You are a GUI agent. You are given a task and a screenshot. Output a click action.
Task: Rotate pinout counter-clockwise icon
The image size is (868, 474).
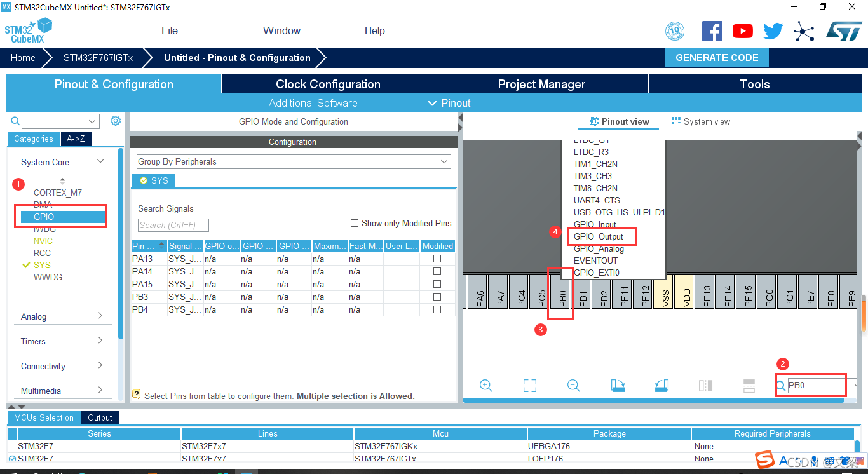(x=661, y=385)
